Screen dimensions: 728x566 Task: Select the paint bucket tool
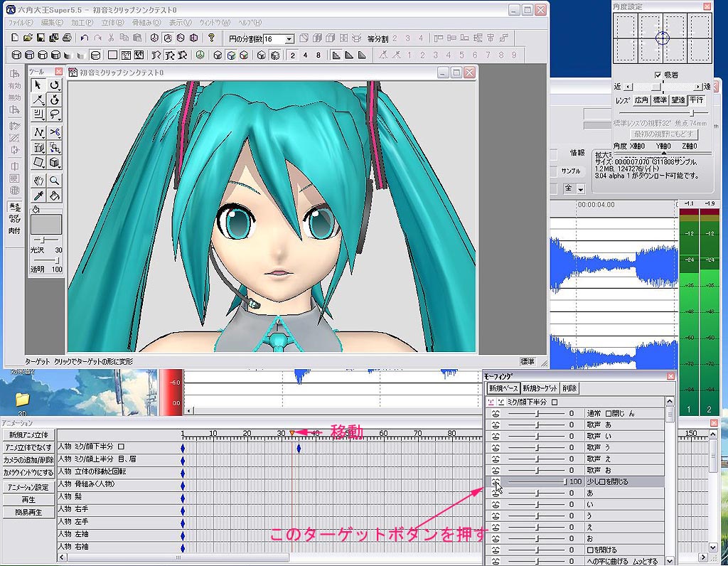coord(54,196)
